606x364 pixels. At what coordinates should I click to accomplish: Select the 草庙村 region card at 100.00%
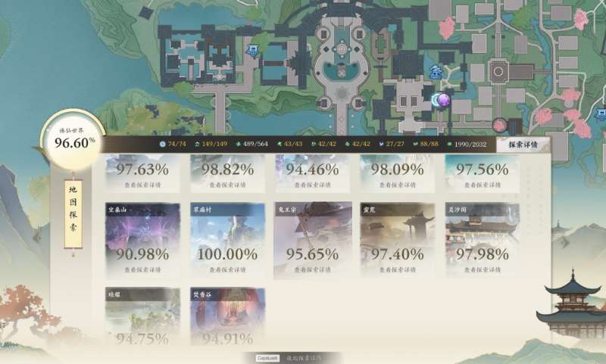[228, 240]
